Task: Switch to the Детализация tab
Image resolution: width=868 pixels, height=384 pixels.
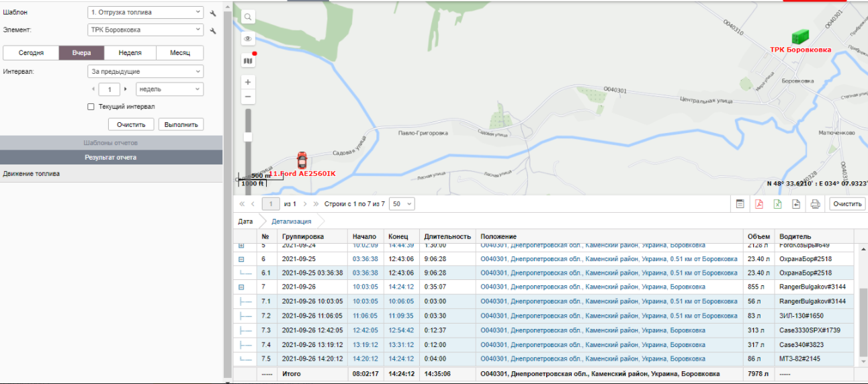Action: (292, 221)
